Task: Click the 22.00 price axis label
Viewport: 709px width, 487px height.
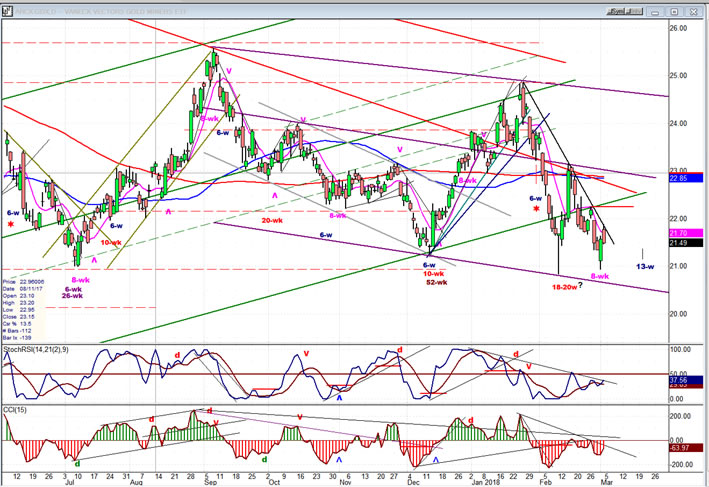Action: pyautogui.click(x=679, y=219)
